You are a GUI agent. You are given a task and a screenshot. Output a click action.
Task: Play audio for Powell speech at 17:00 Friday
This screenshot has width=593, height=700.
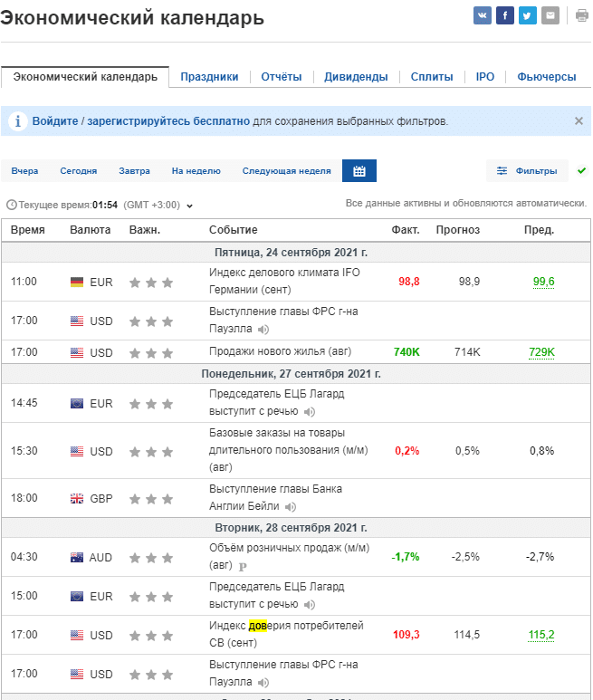coord(263,329)
